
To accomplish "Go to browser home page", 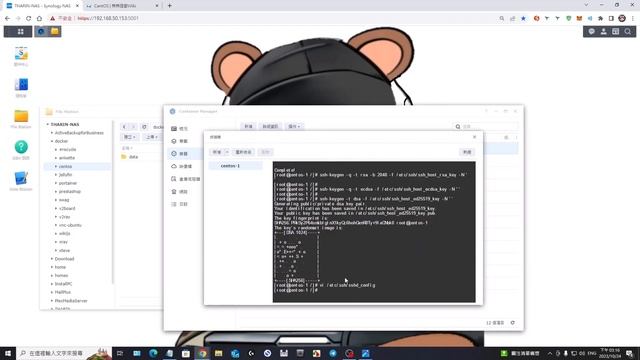I will coord(39,18).
